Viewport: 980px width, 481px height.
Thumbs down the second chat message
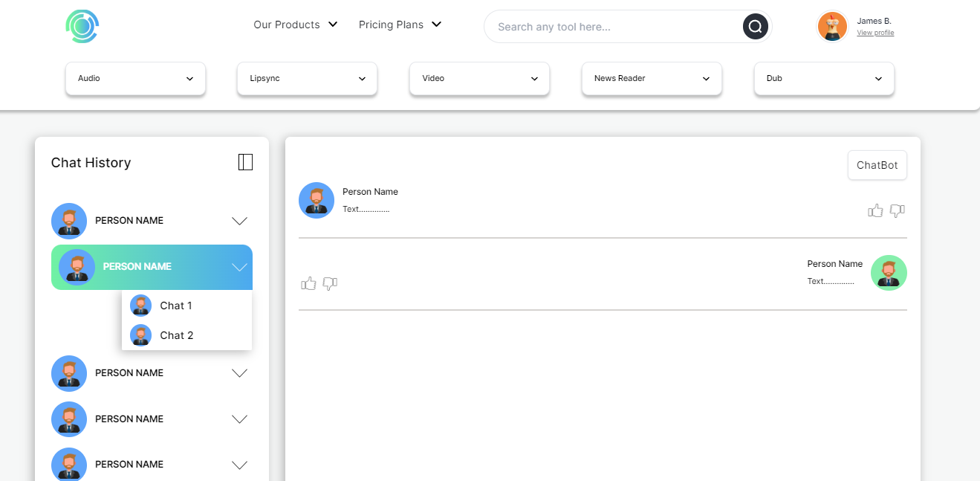click(x=330, y=283)
